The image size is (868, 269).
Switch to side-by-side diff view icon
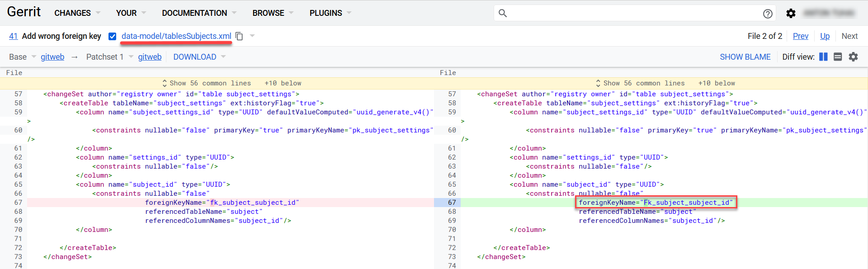[x=824, y=57]
